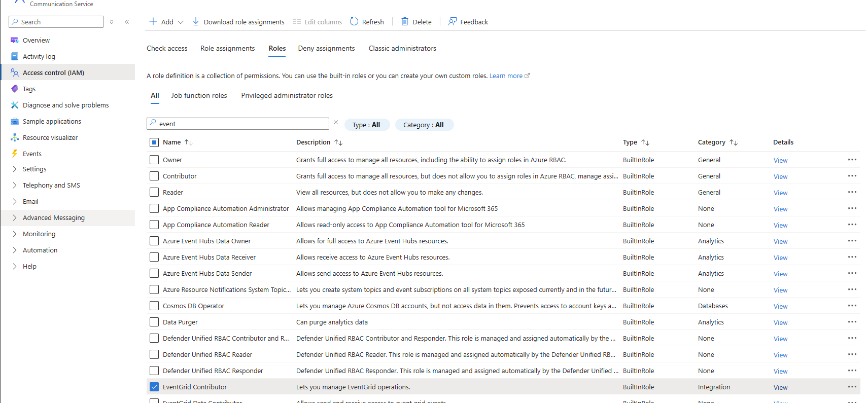This screenshot has height=403, width=868.
Task: Select the Job function roles tab
Action: (x=199, y=95)
